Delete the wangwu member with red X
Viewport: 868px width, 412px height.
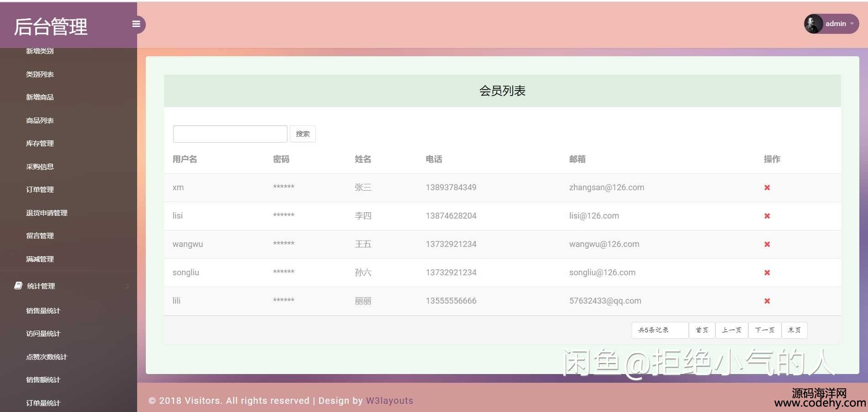click(x=767, y=244)
